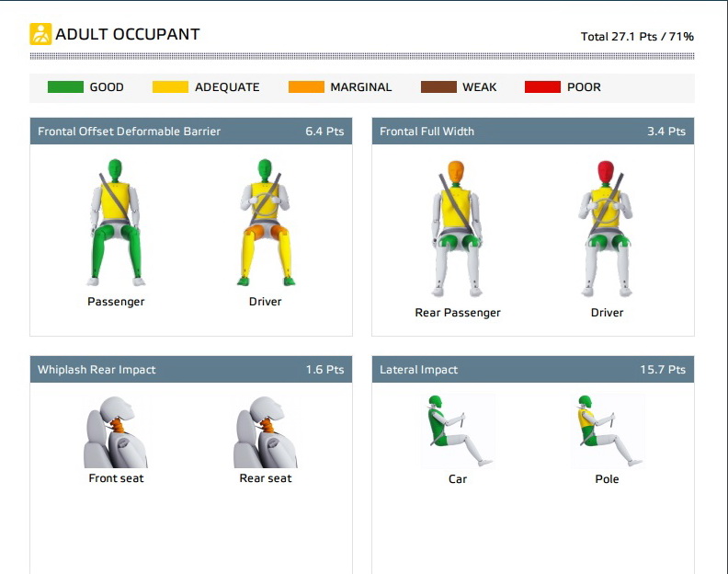Click the green GOOD legend swatch
Image resolution: width=728 pixels, height=574 pixels.
65,86
